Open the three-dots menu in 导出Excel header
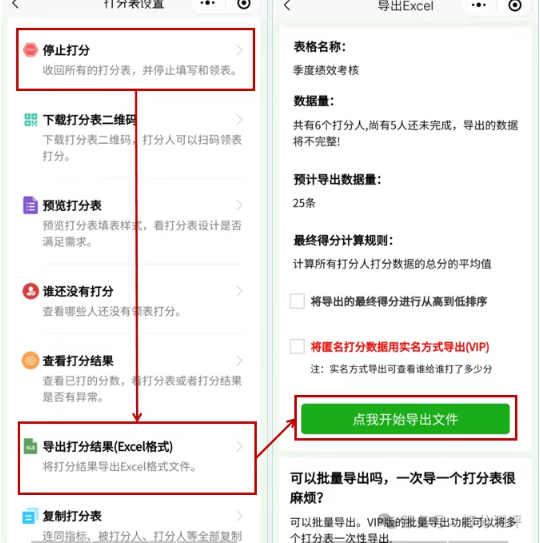 coord(479,5)
